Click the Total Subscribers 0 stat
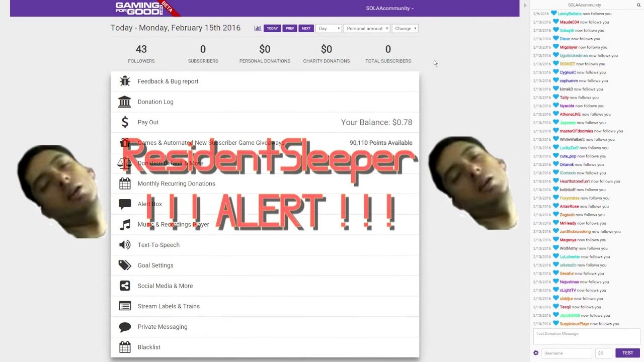Screen dimensions: 644x362 click(x=388, y=54)
